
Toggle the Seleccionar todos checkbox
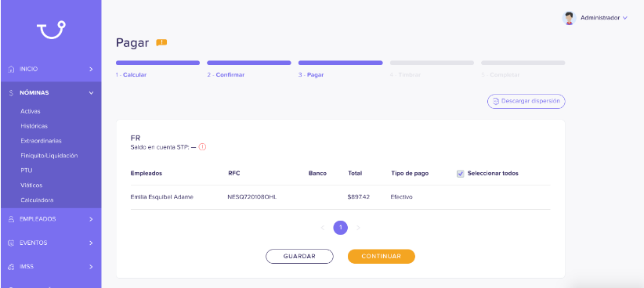click(x=461, y=174)
